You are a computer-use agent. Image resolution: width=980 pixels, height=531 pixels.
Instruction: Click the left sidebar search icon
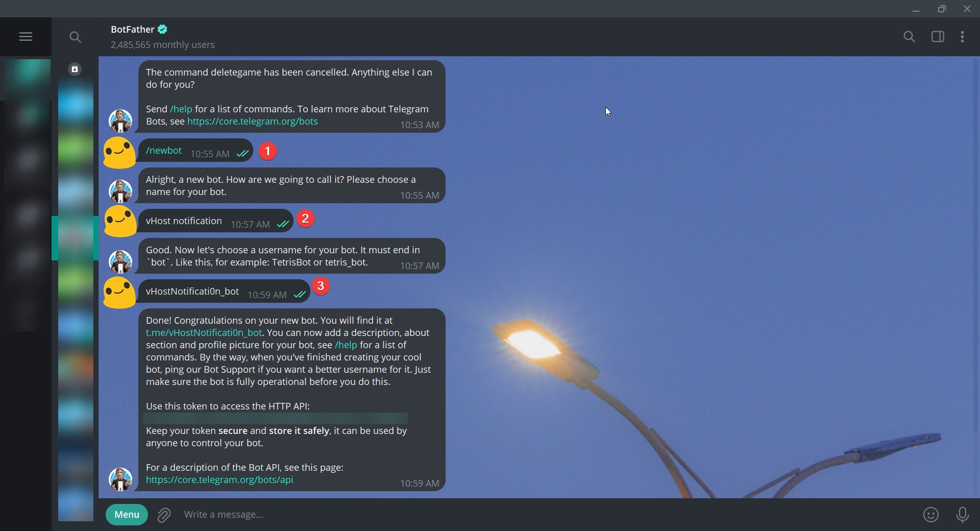pos(75,37)
